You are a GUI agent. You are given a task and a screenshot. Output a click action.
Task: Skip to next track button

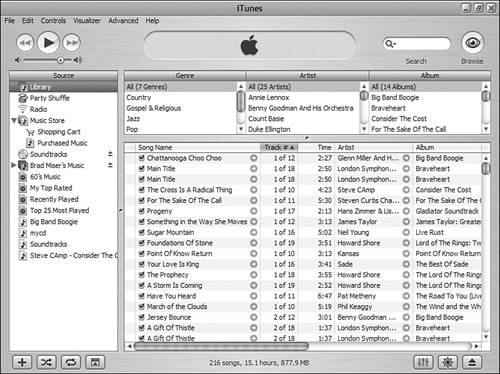pos(72,43)
